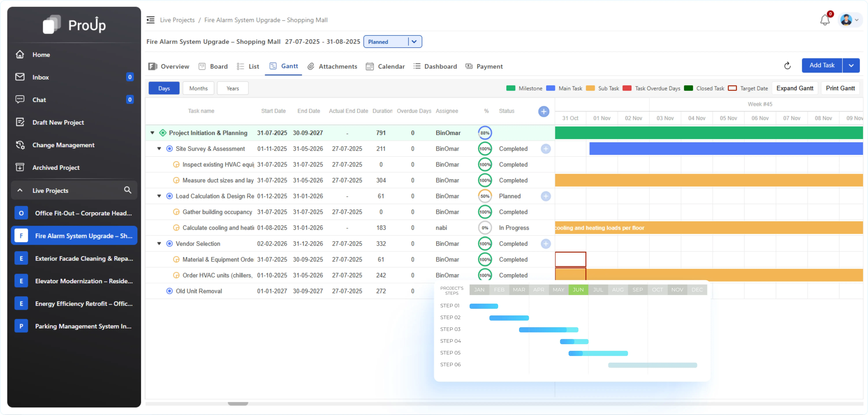Click the Live Projects search magnifier
Viewport: 868px width, 415px height.
pyautogui.click(x=127, y=190)
